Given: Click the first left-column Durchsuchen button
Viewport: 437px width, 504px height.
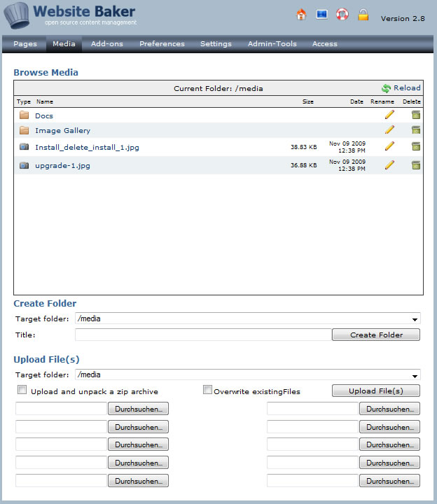Looking at the screenshot, I should [138, 409].
